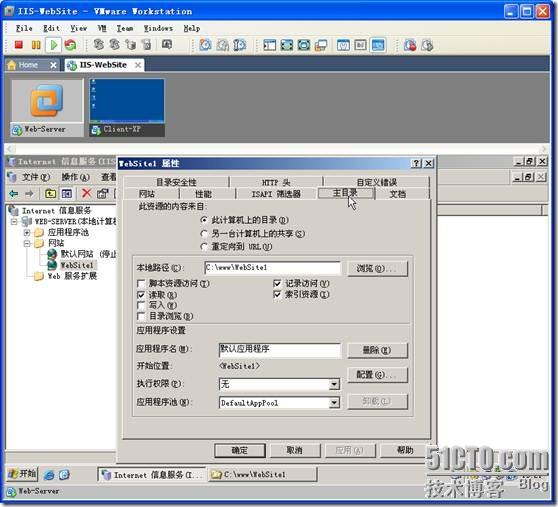Click the full screen mode icon
Image resolution: width=558 pixels, height=507 pixels.
point(287,45)
